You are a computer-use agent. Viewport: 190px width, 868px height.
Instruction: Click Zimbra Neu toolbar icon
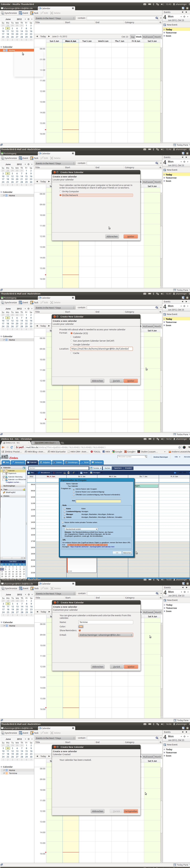coord(29,472)
